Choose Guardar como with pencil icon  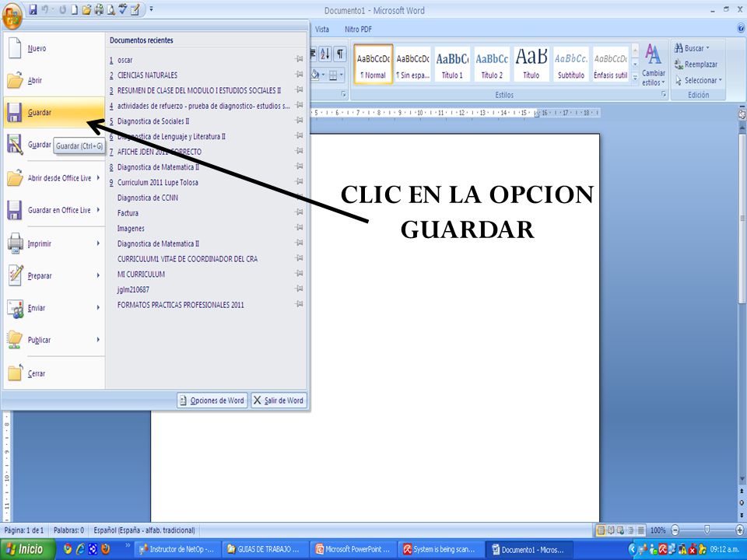29,145
